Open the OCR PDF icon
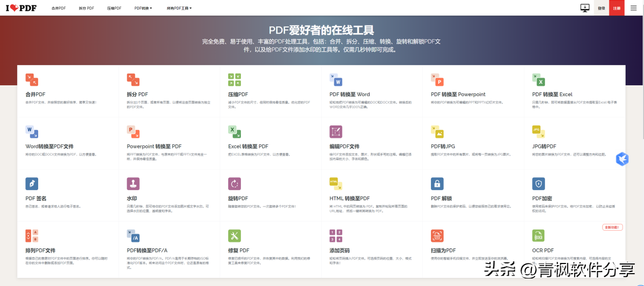 coord(539,236)
